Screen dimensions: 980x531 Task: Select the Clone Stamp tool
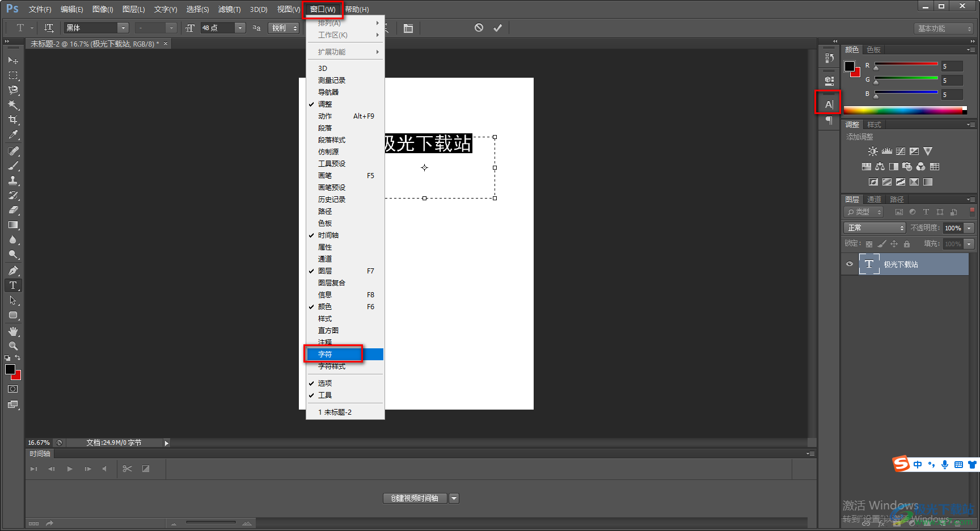point(13,180)
